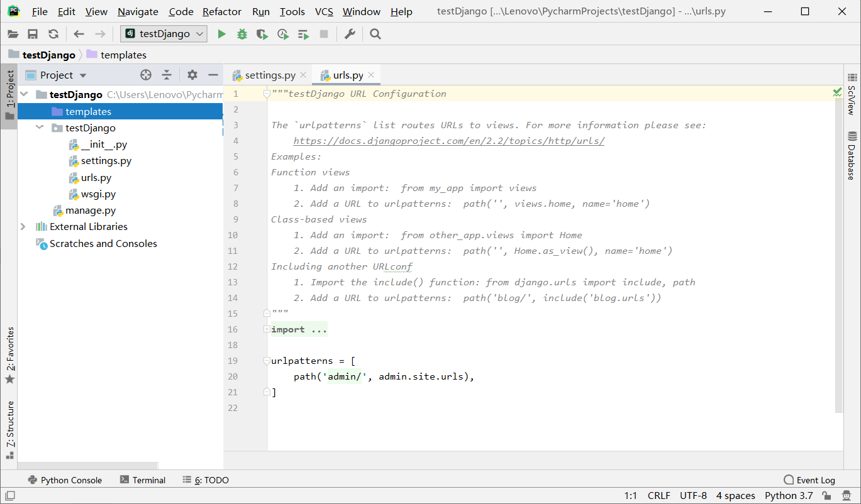The image size is (861, 504).
Task: Click the djangoproject docs URL link
Action: [x=449, y=141]
